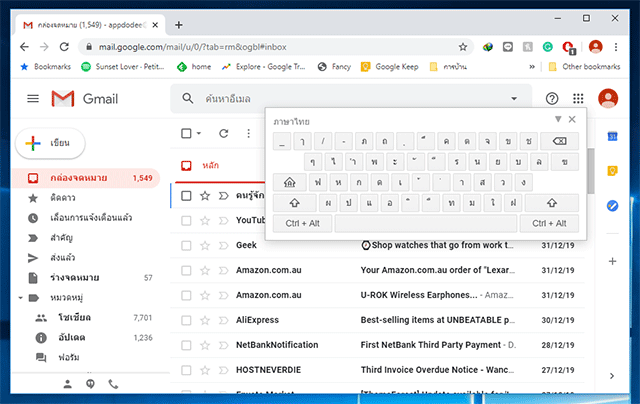Mark AliExpress email as important
The width and height of the screenshot is (640, 404).
tap(223, 320)
